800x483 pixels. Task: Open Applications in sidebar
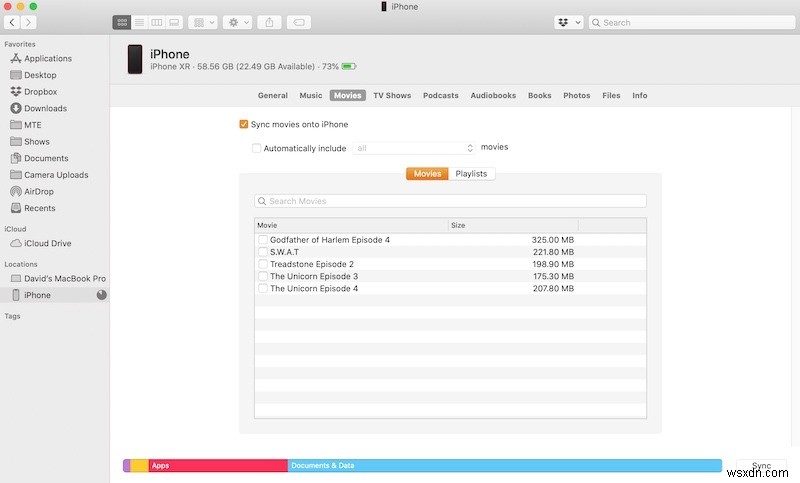pos(48,59)
